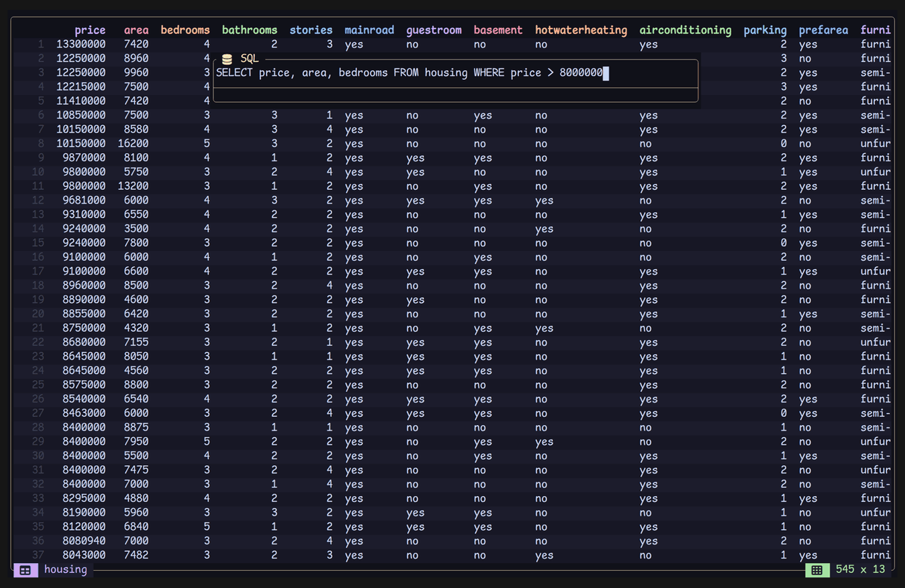Click the area cell 5750
The image size is (905, 588).
click(137, 172)
